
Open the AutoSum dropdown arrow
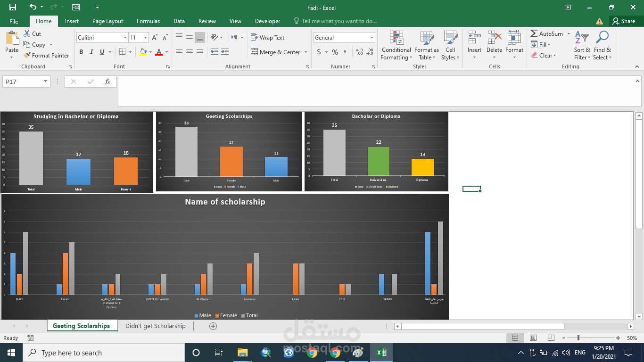[569, 34]
